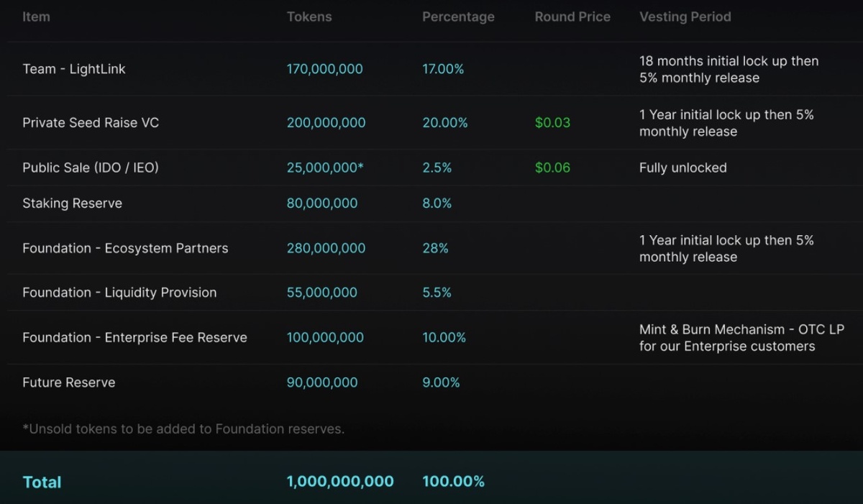Click the 170,000,000 tokens value
This screenshot has width=863, height=504.
(x=324, y=69)
